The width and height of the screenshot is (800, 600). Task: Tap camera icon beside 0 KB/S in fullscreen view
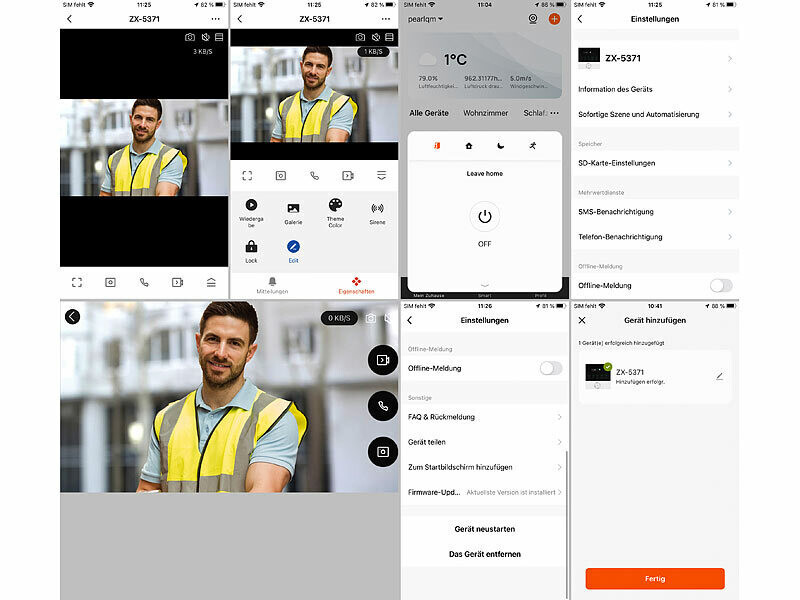(x=371, y=318)
